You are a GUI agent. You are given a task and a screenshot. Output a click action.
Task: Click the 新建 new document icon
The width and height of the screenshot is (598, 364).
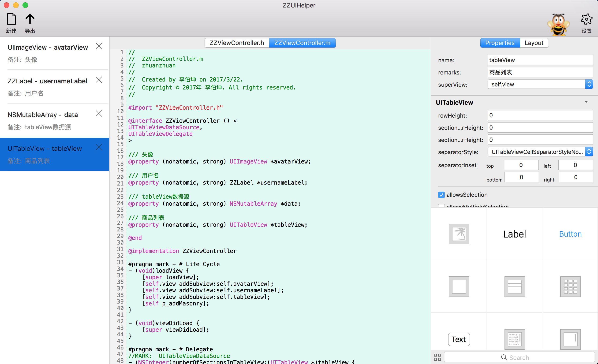click(x=11, y=19)
